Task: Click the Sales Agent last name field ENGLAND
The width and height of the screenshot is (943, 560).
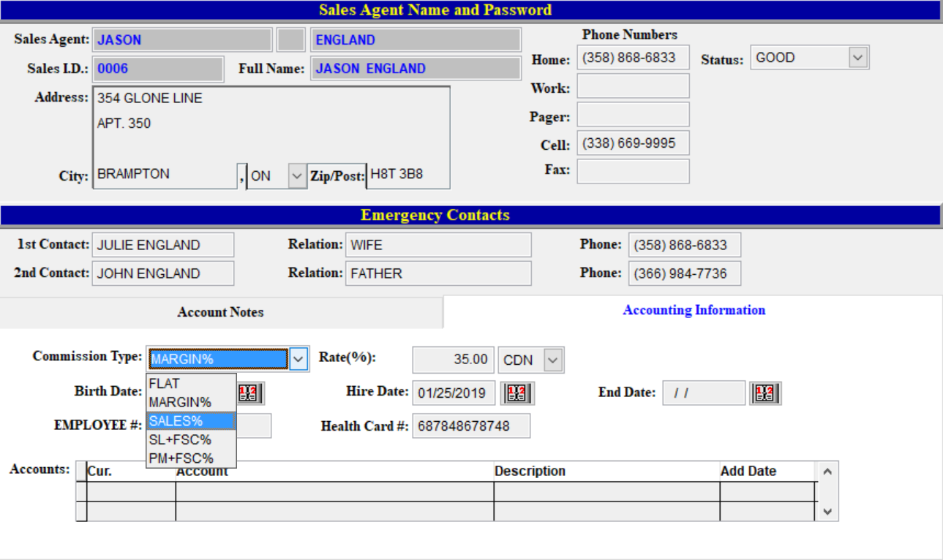Action: click(416, 40)
